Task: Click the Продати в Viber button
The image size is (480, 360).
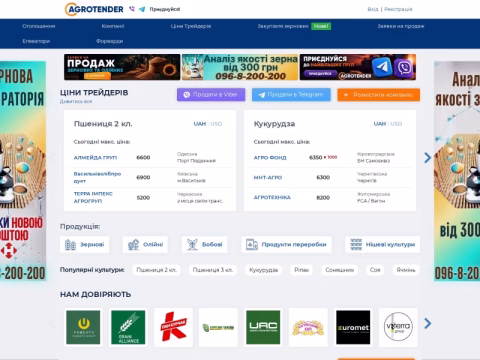Action: (x=211, y=95)
